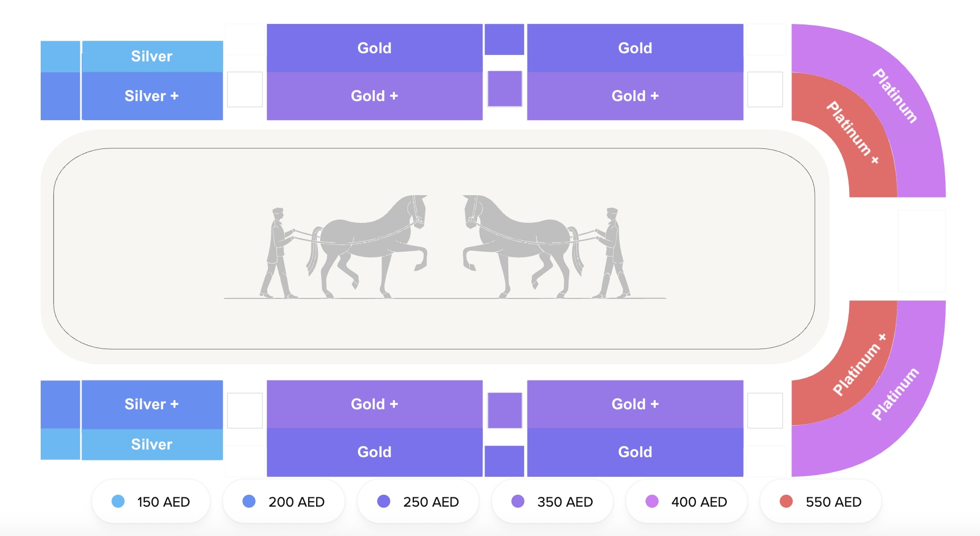The image size is (980, 536).
Task: Filter seats by 200 AED price
Action: click(x=284, y=502)
